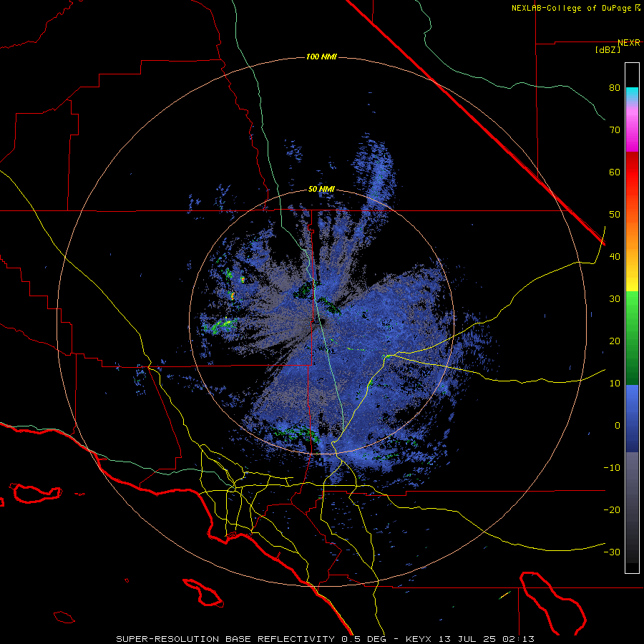The image size is (644, 644).
Task: Click the [dBZ] units label
Action: pyautogui.click(x=608, y=50)
